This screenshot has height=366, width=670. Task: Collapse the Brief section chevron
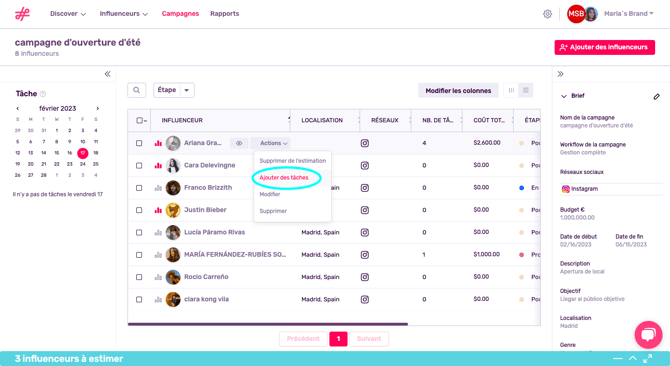564,96
